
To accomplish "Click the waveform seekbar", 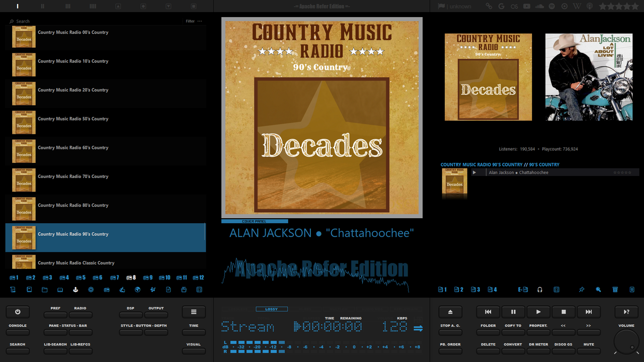I will [316, 274].
